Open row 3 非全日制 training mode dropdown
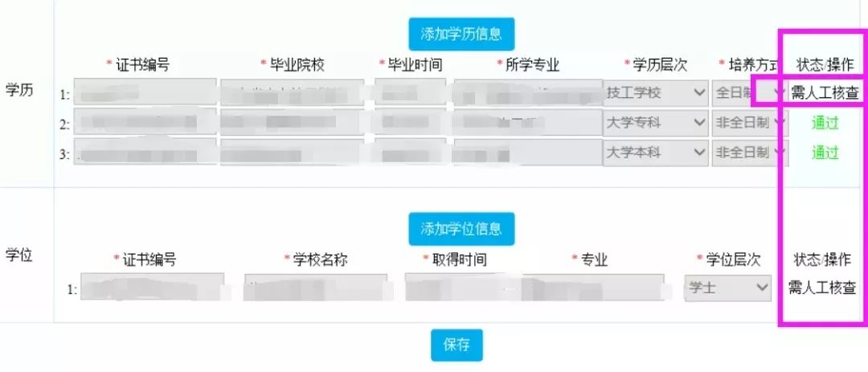 click(750, 152)
